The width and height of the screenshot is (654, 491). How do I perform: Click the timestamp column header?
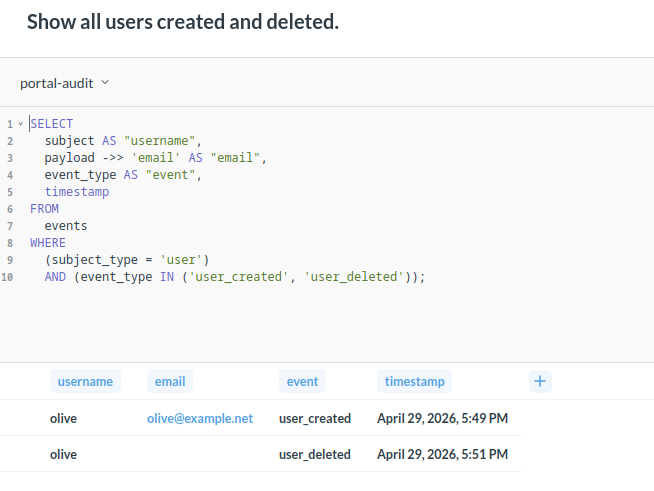pos(415,381)
